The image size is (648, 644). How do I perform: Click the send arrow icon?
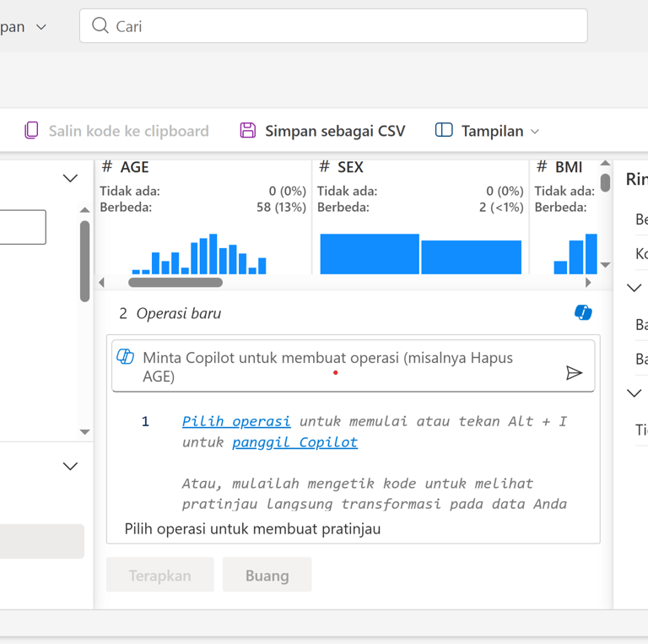point(574,373)
